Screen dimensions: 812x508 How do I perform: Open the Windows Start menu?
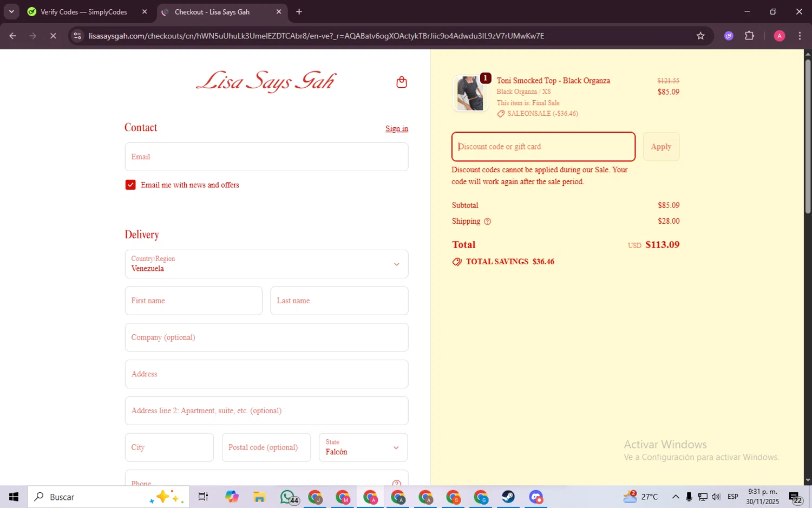[x=14, y=497]
